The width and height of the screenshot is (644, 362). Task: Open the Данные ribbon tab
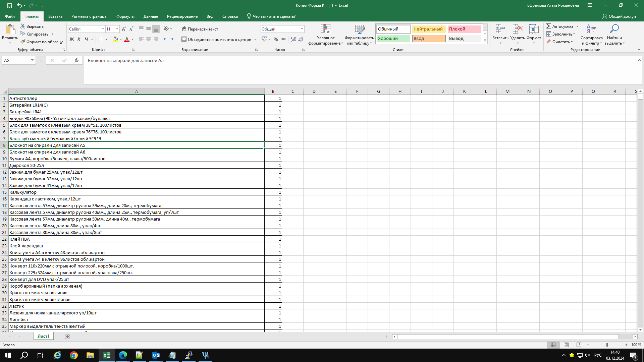click(x=151, y=16)
